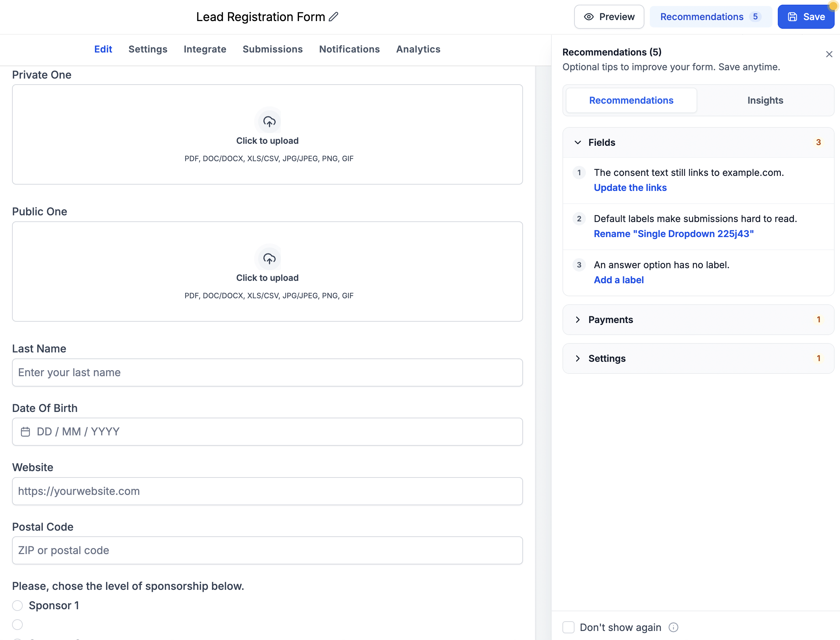
Task: Switch to the Insights tab
Action: click(765, 100)
